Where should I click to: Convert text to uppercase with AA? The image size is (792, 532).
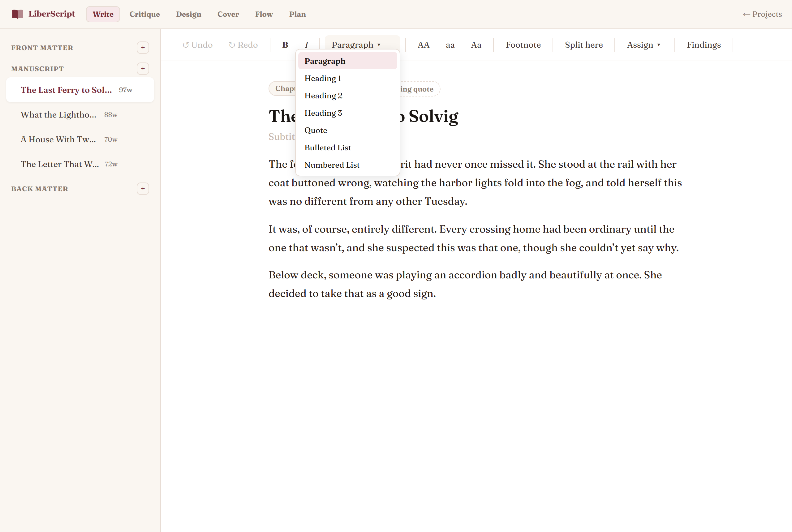click(423, 45)
